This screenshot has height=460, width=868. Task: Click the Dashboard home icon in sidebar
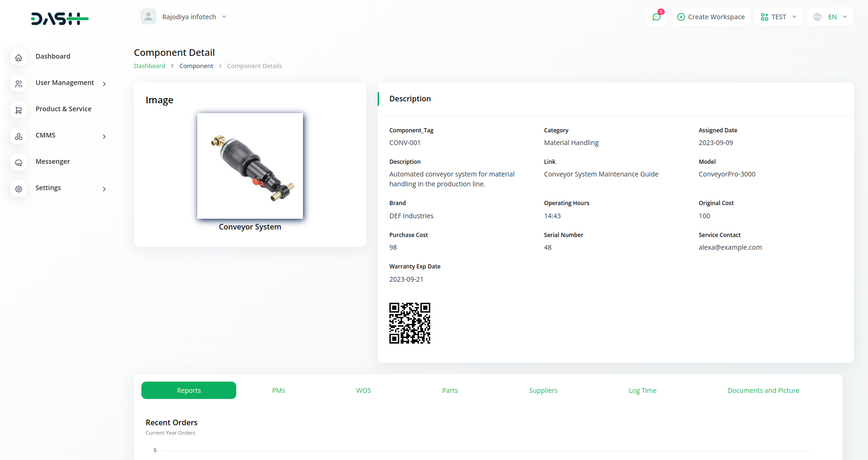19,58
